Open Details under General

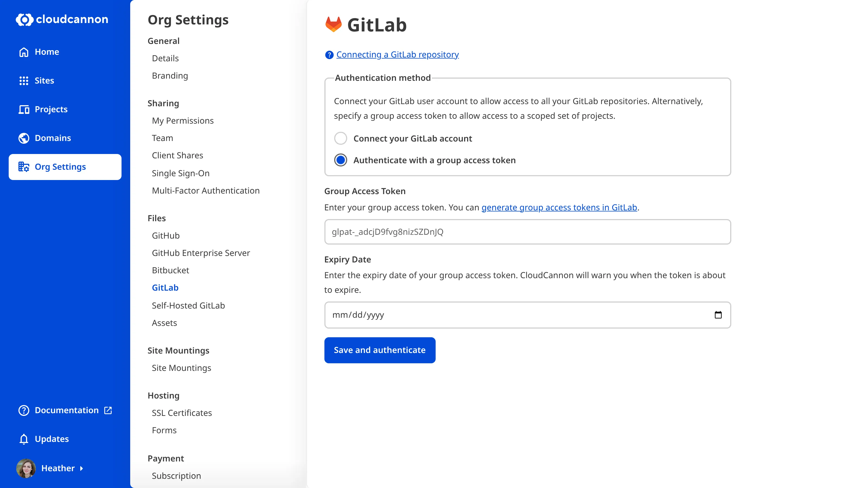[x=165, y=58]
